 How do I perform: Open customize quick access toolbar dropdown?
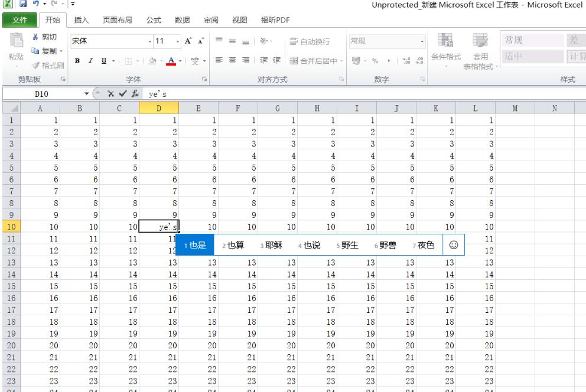pos(73,4)
